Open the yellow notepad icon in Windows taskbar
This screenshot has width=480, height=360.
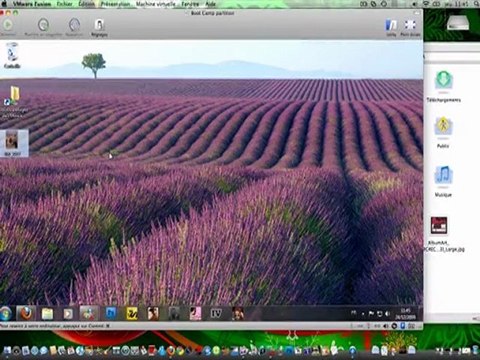coord(47,313)
